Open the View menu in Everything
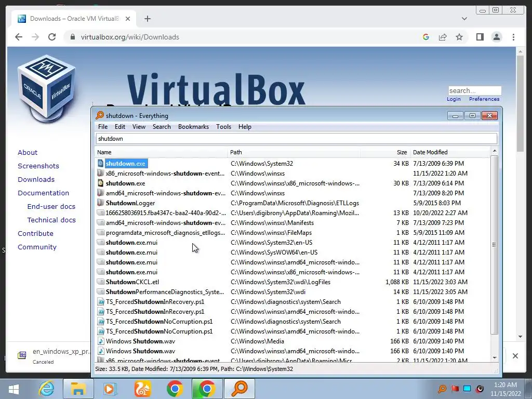 tap(139, 127)
